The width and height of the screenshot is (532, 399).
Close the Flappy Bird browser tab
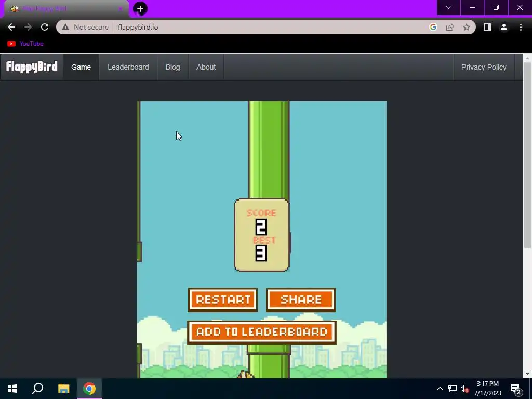pos(120,9)
